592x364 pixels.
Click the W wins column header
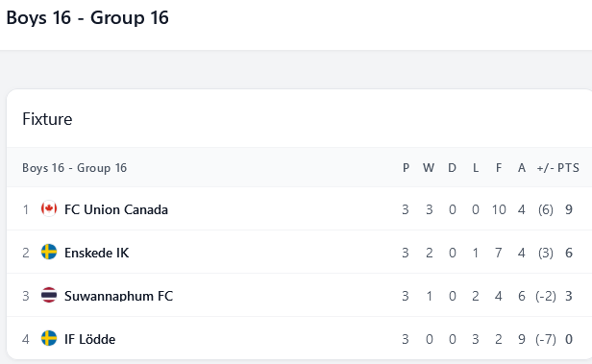tap(429, 168)
